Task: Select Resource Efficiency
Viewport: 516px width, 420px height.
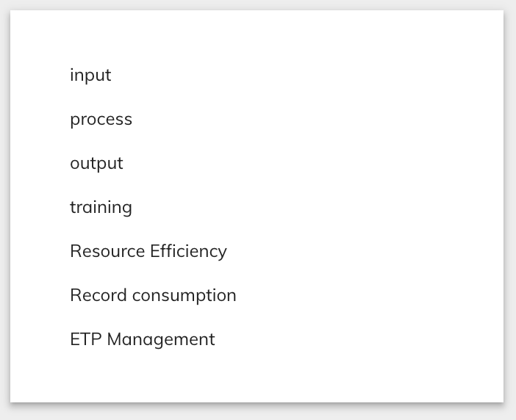Action: pyautogui.click(x=148, y=251)
